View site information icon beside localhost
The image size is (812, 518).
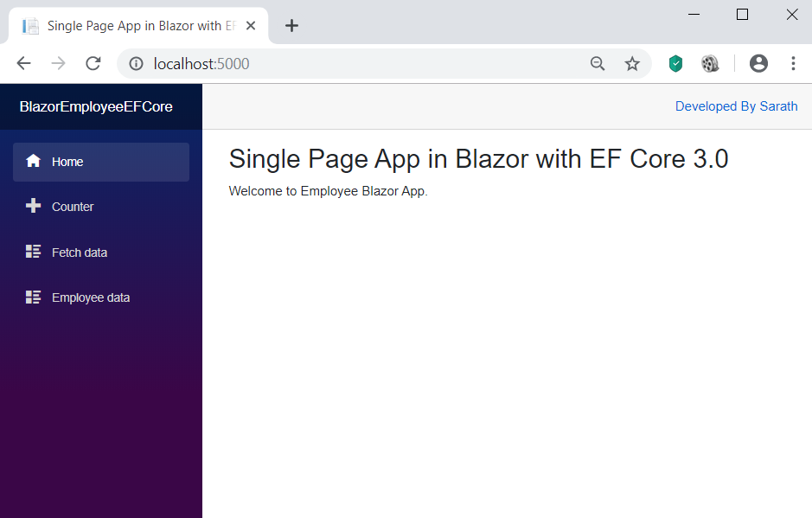coord(136,64)
